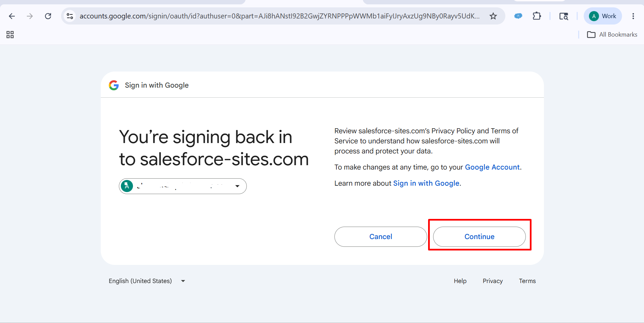The height and width of the screenshot is (323, 644).
Task: Click the blue cloud extension icon
Action: [x=518, y=16]
